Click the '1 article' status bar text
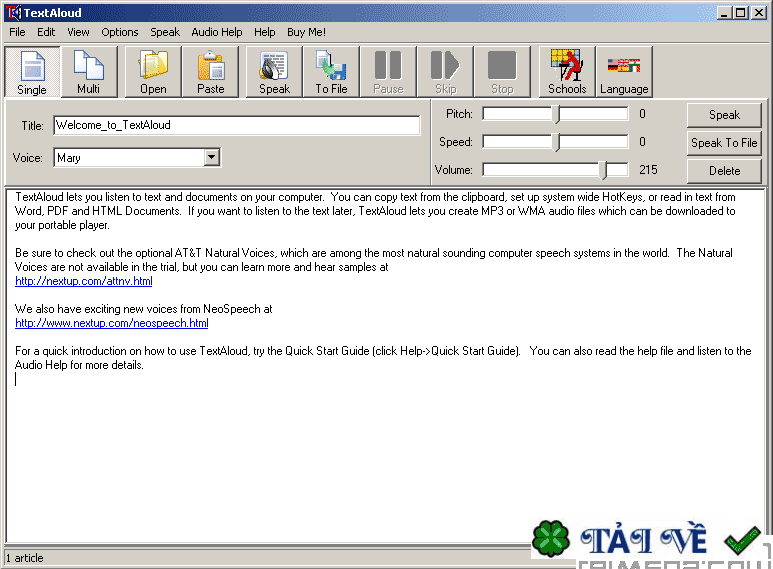 [x=25, y=558]
